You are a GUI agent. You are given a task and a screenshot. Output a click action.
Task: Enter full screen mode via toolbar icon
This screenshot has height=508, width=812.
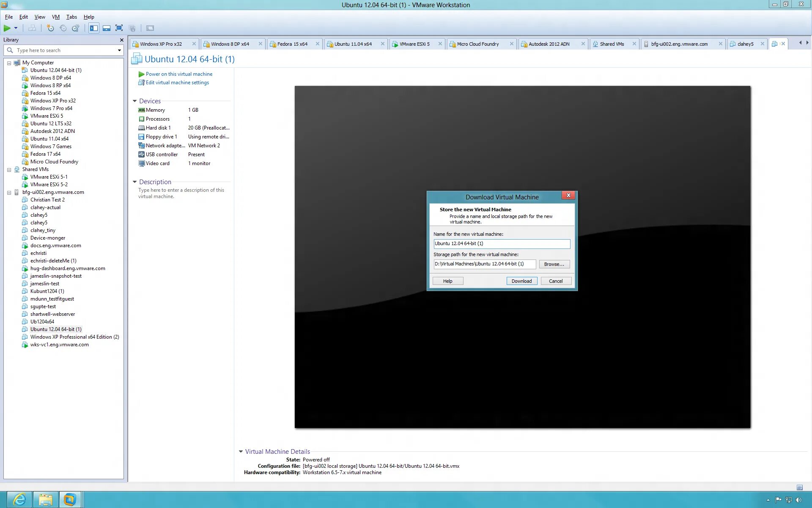tap(119, 28)
